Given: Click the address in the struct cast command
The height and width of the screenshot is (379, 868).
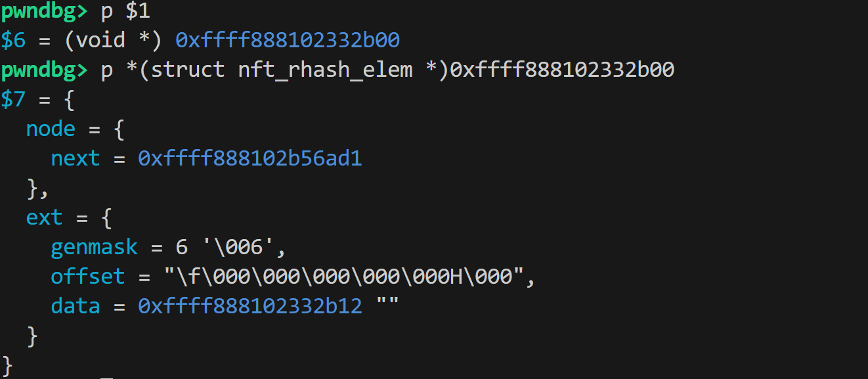Looking at the screenshot, I should 561,70.
